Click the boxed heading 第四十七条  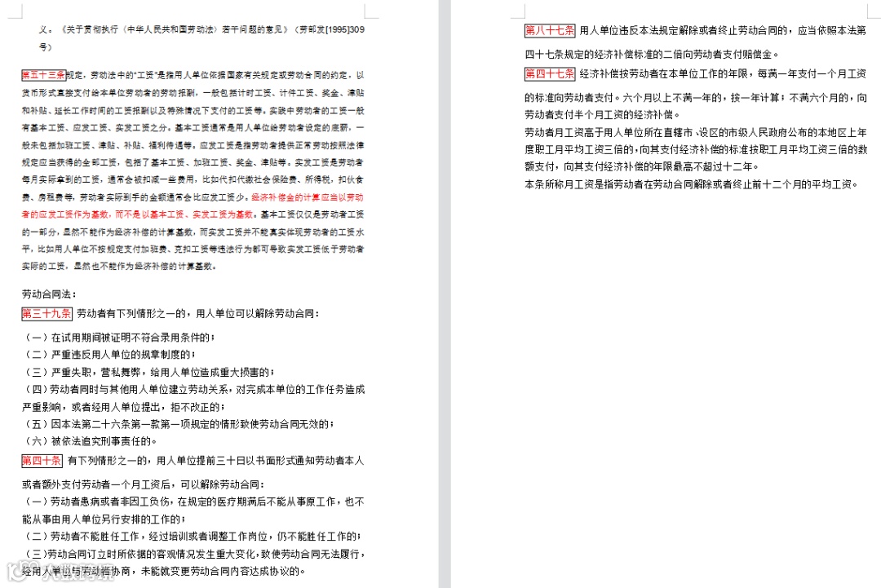(x=550, y=73)
